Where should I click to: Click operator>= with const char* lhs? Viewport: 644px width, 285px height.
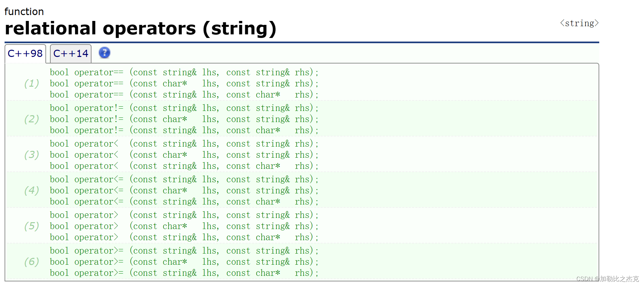coord(184,262)
